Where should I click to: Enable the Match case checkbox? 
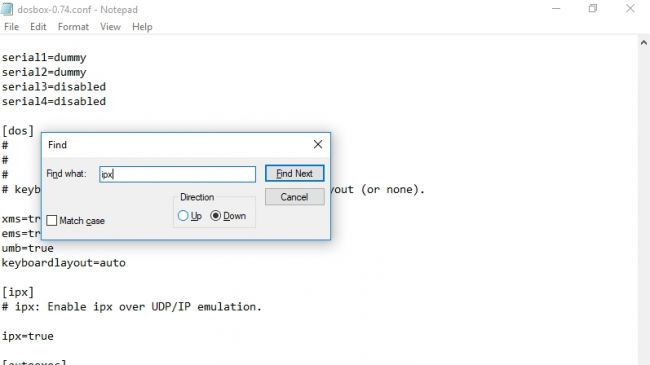point(52,220)
